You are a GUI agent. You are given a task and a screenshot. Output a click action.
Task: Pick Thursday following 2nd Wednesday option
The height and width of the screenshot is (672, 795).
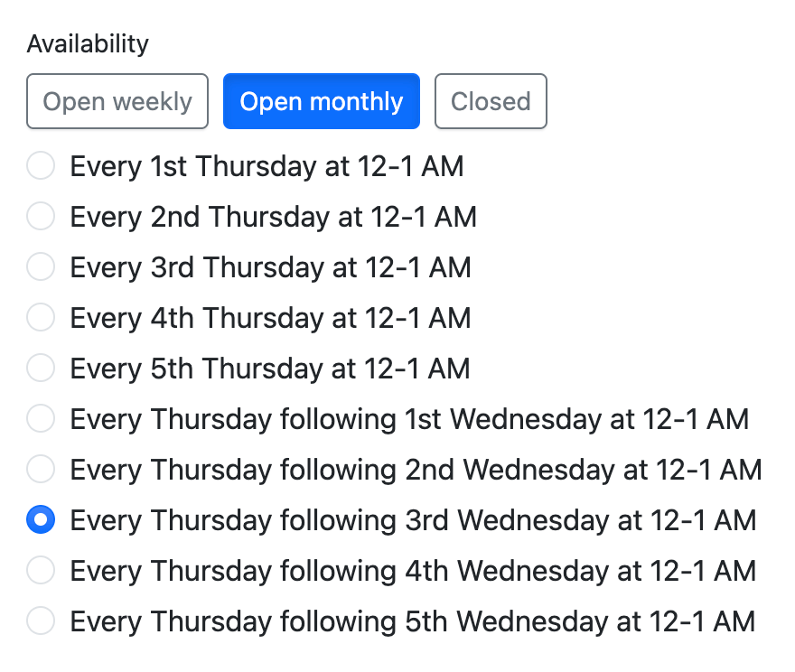click(41, 469)
